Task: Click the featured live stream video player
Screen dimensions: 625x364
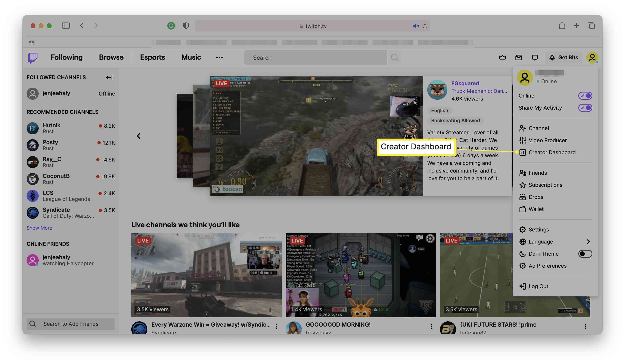Action: click(x=316, y=136)
